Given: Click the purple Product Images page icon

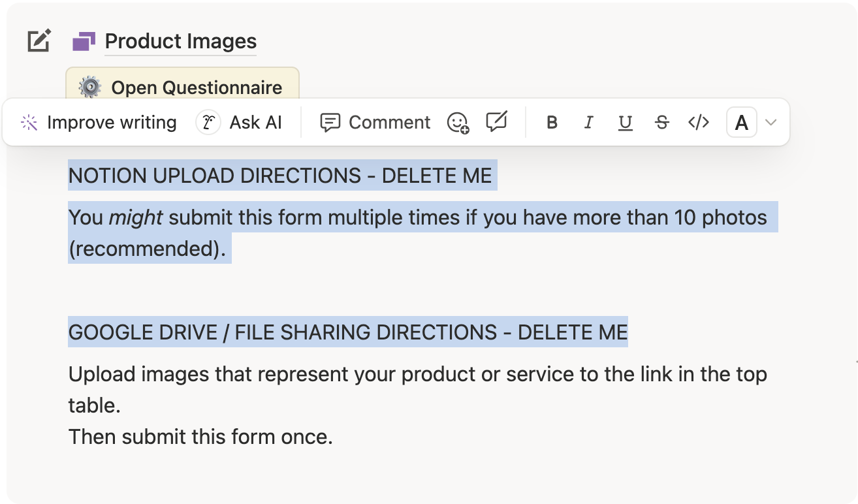Looking at the screenshot, I should (84, 42).
